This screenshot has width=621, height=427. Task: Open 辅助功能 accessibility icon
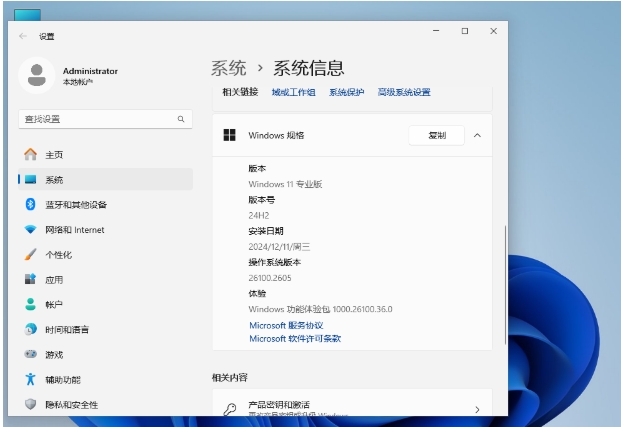point(30,379)
